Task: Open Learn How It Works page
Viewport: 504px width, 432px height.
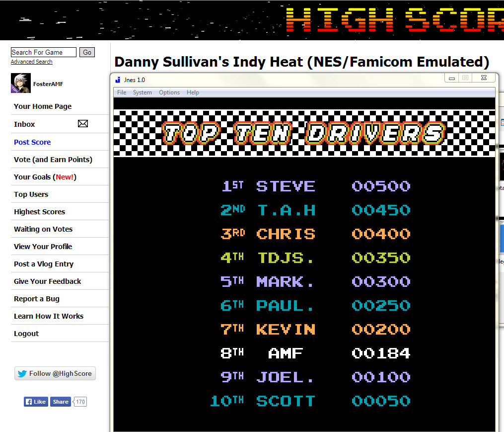Action: pos(49,316)
